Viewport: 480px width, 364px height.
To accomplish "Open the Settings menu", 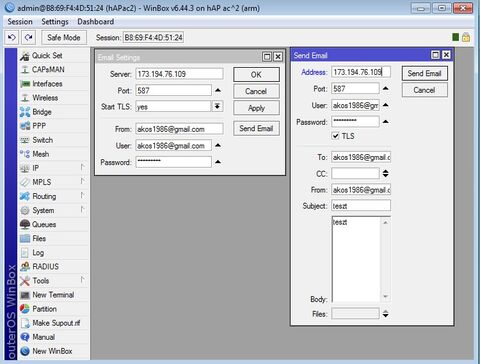I will tap(55, 22).
